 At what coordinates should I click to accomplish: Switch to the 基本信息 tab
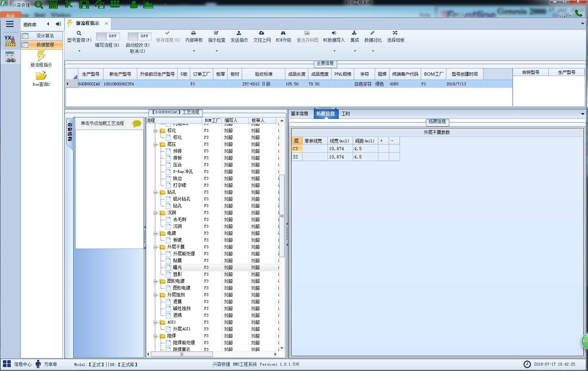point(299,113)
